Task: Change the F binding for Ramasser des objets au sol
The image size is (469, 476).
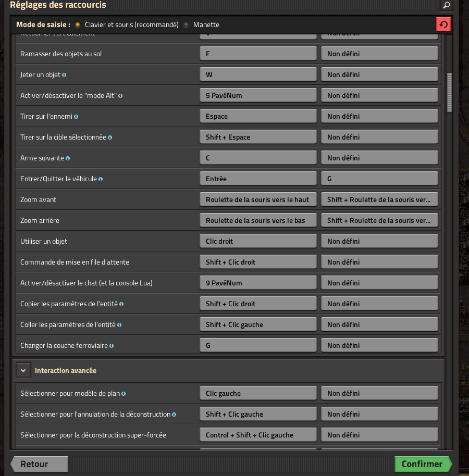Action: pyautogui.click(x=258, y=54)
